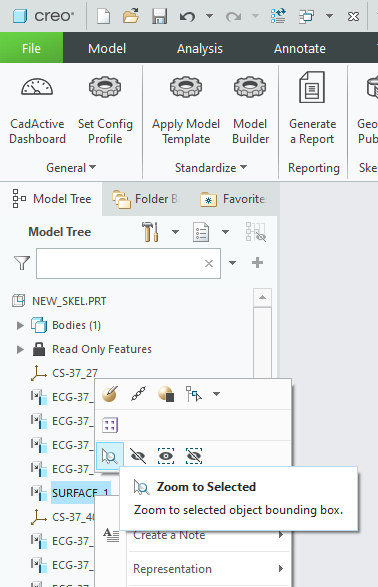Open file via the folder icon
Screen dimensions: 378x587
[x=131, y=16]
